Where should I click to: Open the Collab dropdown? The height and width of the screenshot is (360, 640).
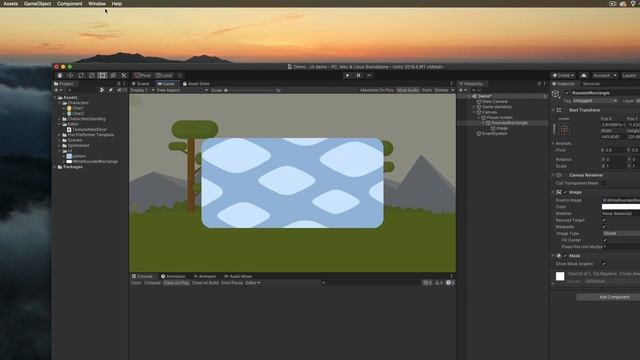click(563, 76)
